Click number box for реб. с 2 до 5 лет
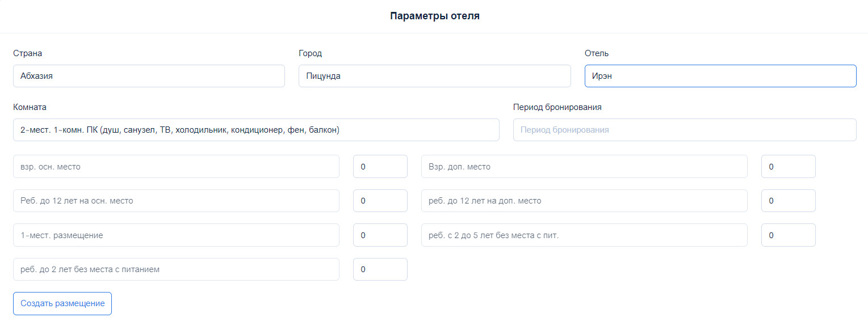 coord(788,235)
